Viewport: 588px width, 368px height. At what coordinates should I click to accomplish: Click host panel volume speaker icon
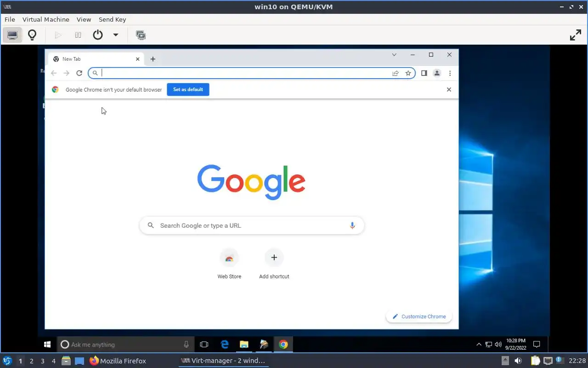[x=518, y=361]
